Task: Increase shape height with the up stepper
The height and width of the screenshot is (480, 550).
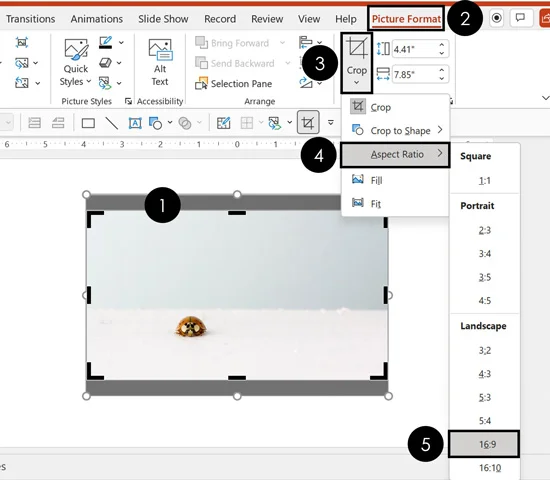Action: pos(442,45)
